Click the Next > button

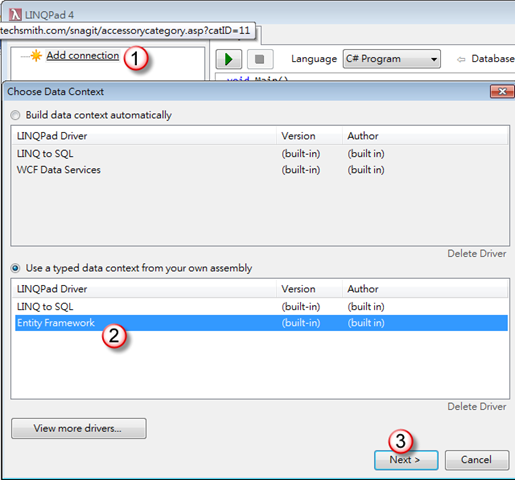[406, 460]
